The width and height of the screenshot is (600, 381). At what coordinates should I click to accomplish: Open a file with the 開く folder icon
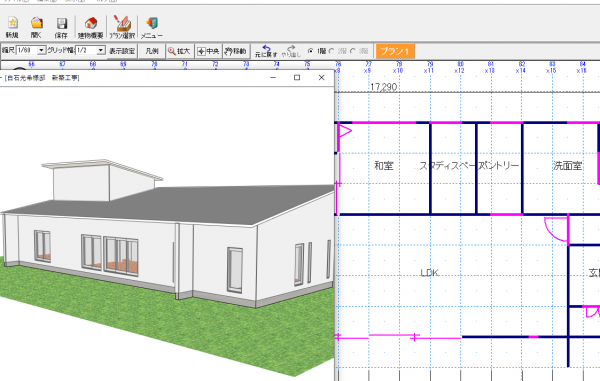click(x=36, y=27)
